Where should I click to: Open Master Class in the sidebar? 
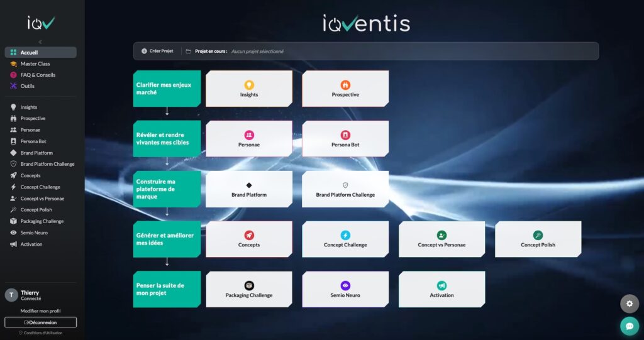(x=35, y=63)
